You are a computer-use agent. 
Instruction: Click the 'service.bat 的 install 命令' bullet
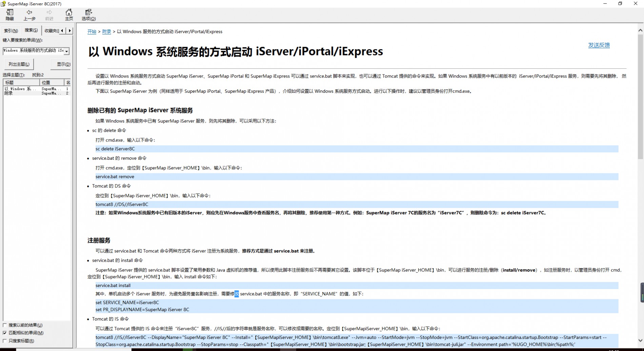point(118,260)
